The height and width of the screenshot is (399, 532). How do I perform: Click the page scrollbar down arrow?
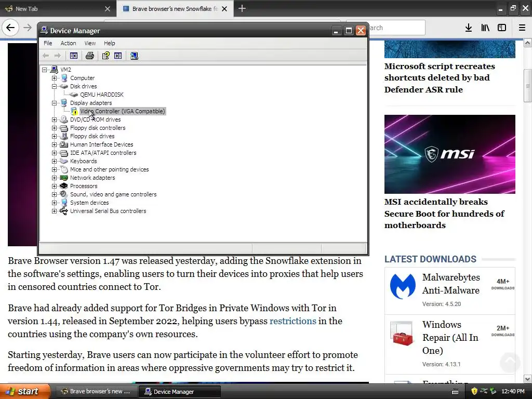[x=528, y=379]
